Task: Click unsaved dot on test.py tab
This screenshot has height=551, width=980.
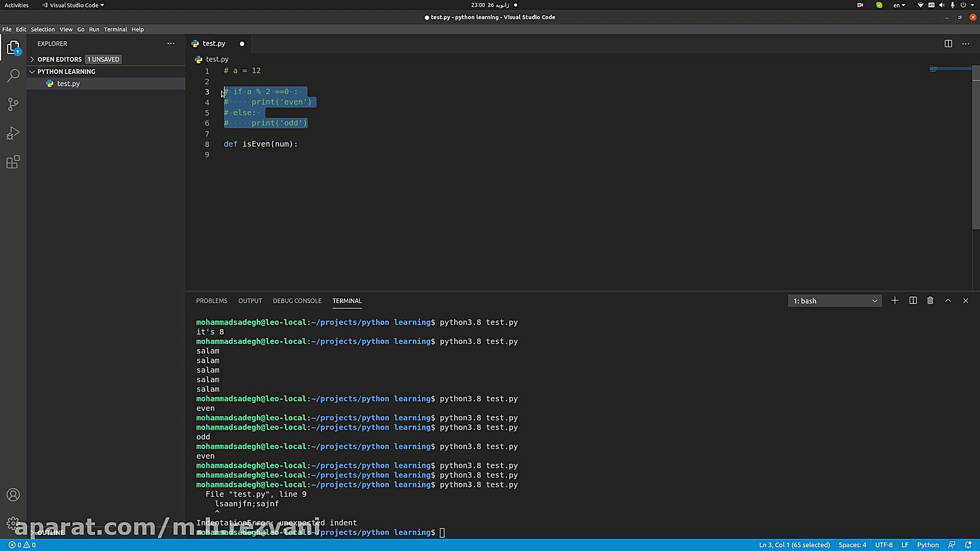Action: click(x=242, y=44)
